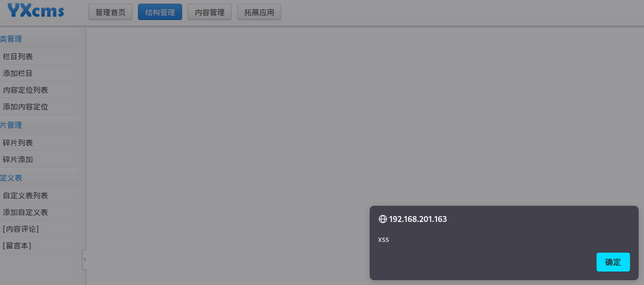Viewport: 644px width, 285px height.
Task: Go to the 拓展应用 tab
Action: point(259,12)
